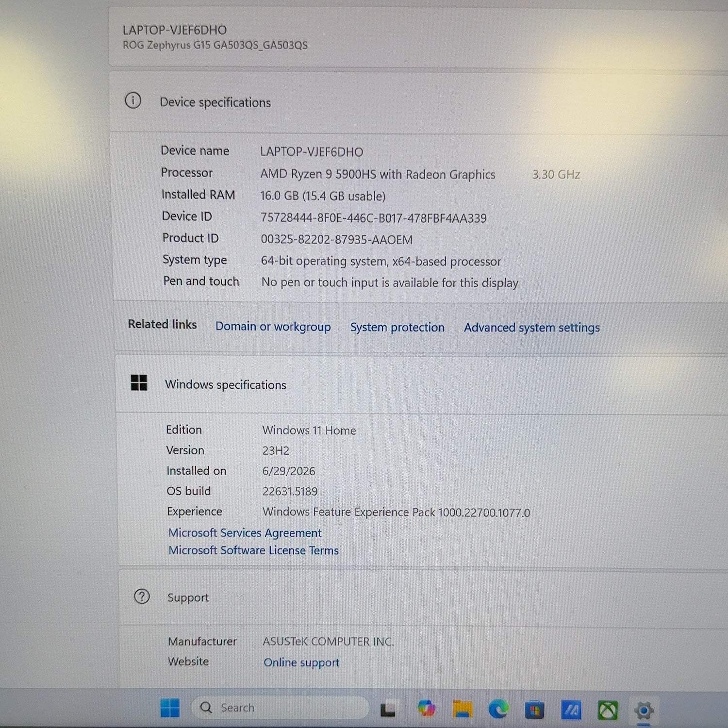Open the Windows Start menu

[x=170, y=708]
